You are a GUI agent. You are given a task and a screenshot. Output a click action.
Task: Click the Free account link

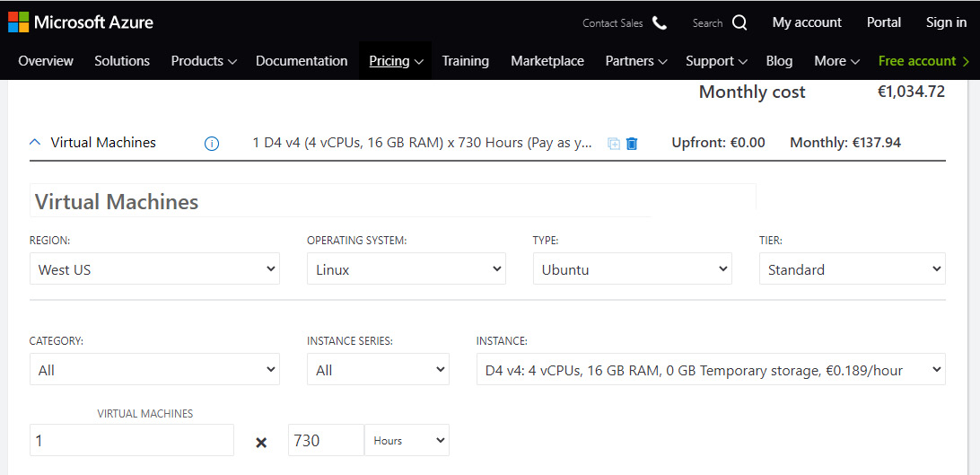(923, 61)
